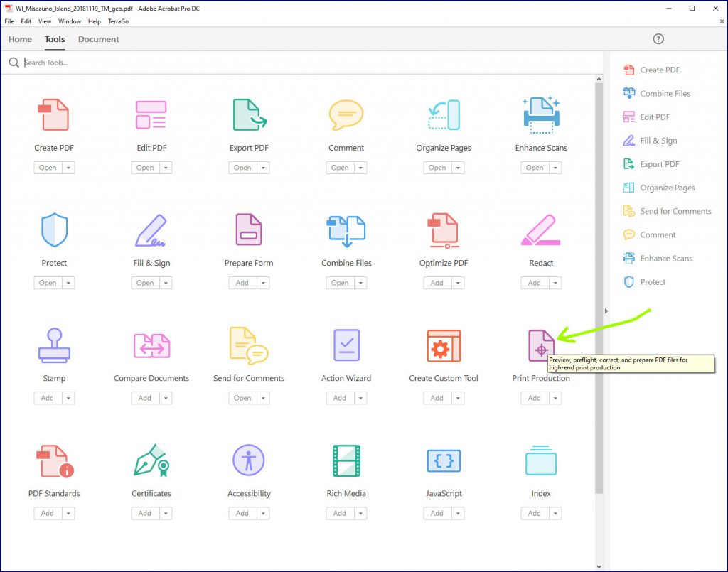Open the File menu
The width and height of the screenshot is (728, 572).
point(9,21)
